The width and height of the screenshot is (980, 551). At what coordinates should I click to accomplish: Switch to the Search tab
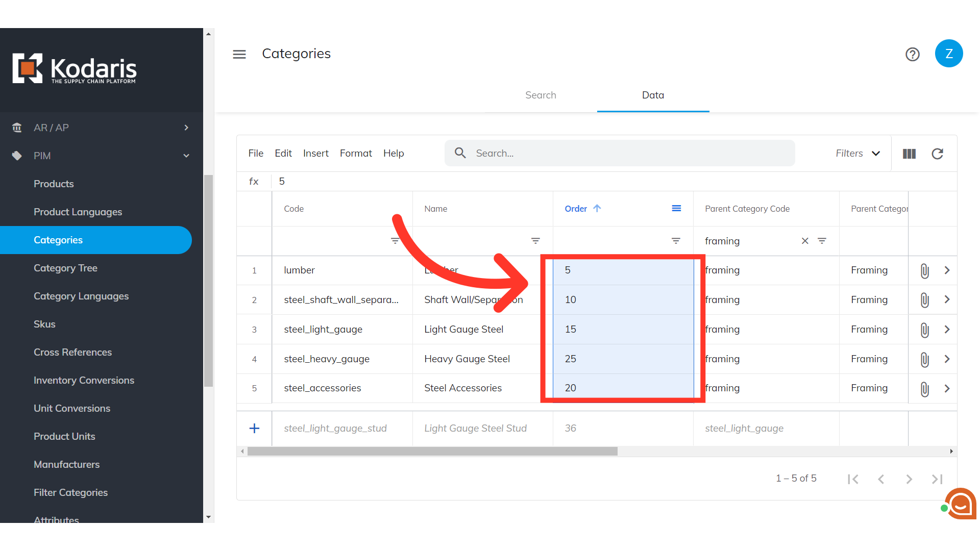click(541, 95)
